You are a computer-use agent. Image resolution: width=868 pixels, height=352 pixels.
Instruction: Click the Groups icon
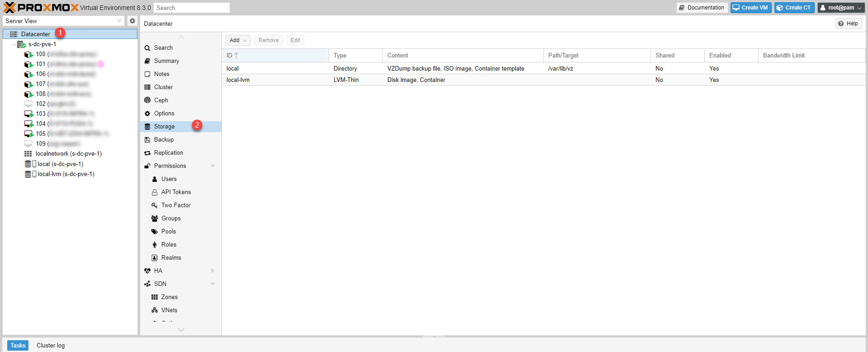pyautogui.click(x=155, y=219)
